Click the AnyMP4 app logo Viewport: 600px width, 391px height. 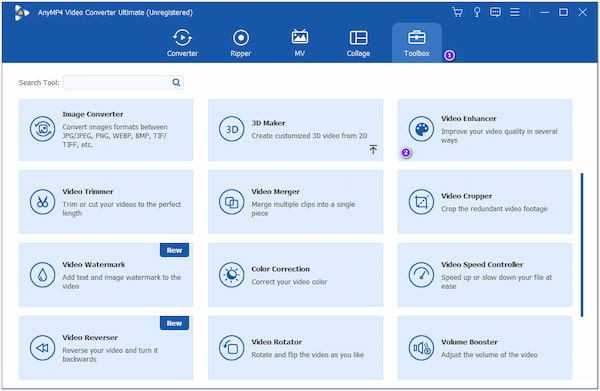[22, 13]
